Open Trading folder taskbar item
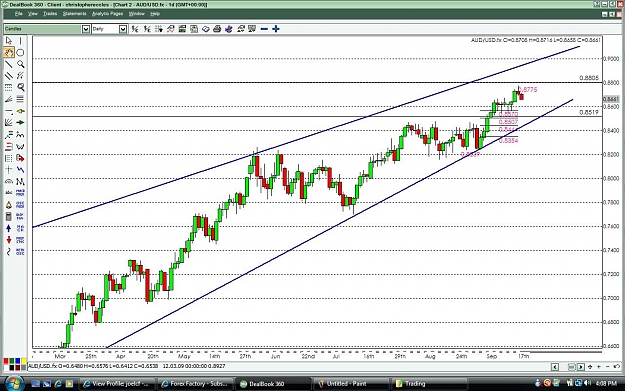This screenshot has height=391, width=625. pos(428,384)
